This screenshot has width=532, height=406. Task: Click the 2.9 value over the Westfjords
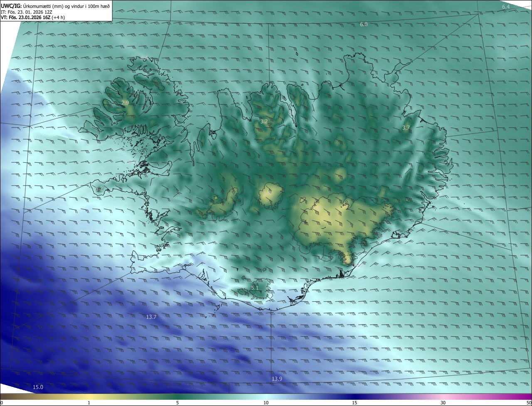125,102
